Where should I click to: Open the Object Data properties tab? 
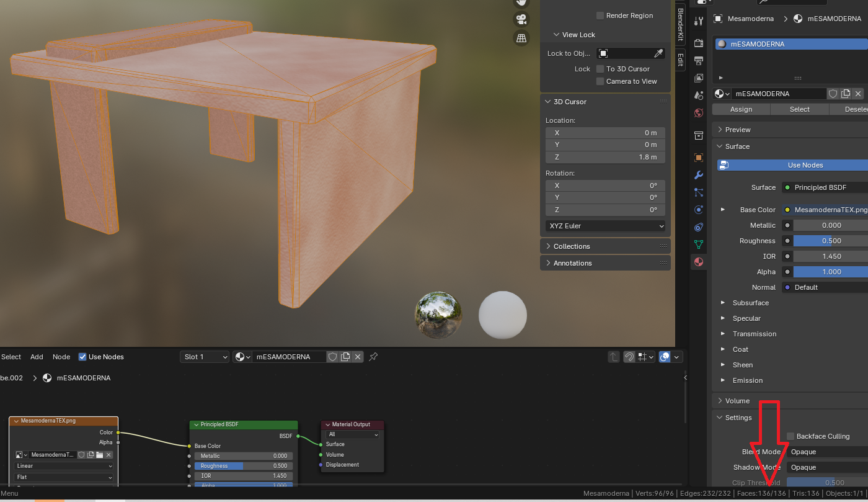699,244
